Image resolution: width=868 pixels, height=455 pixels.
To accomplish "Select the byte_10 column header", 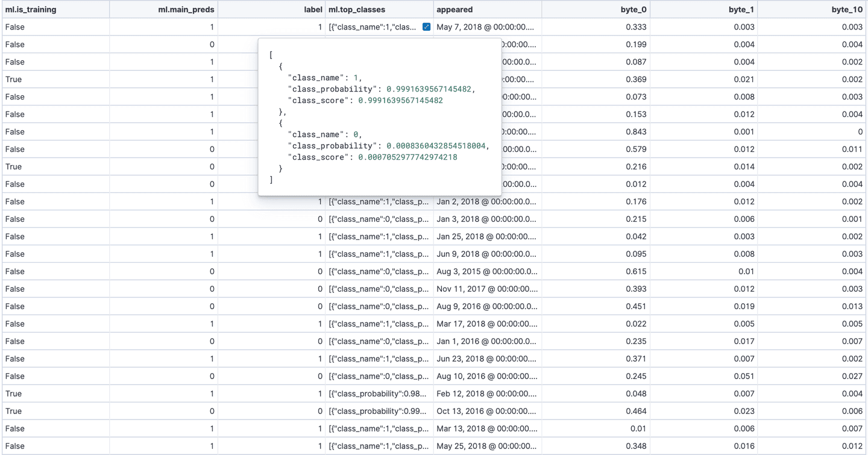I will click(846, 9).
